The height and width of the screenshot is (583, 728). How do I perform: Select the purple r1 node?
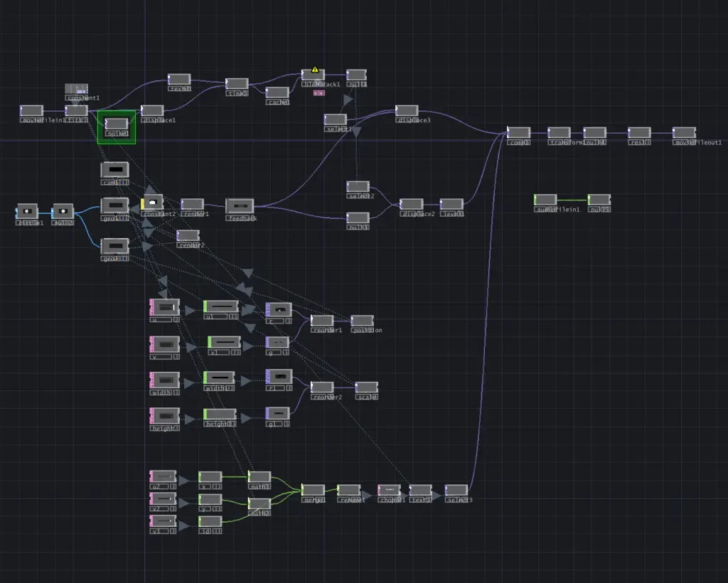pos(279,376)
